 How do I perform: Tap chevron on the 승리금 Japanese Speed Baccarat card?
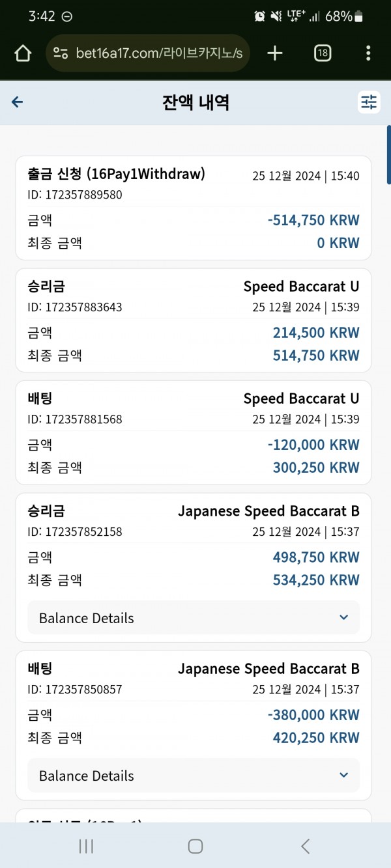pos(344,618)
